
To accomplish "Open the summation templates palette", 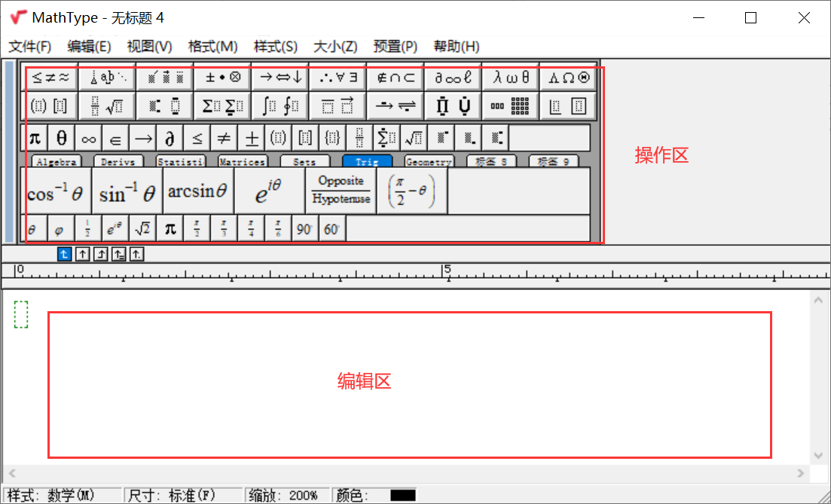I will [223, 106].
